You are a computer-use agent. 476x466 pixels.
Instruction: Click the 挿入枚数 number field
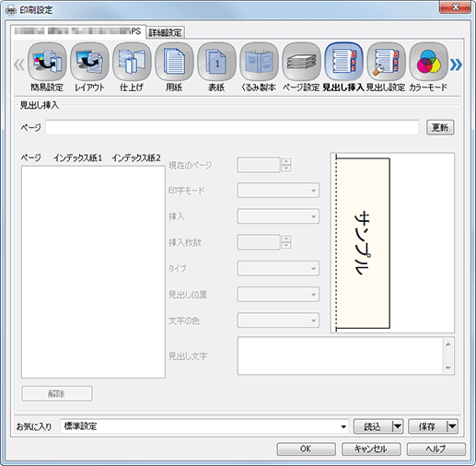pyautogui.click(x=259, y=242)
